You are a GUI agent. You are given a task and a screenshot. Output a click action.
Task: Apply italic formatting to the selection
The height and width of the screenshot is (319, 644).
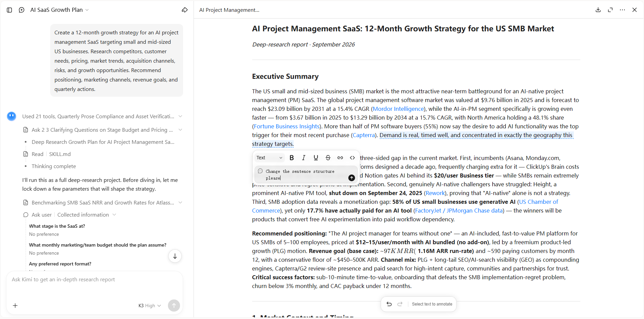(x=304, y=158)
